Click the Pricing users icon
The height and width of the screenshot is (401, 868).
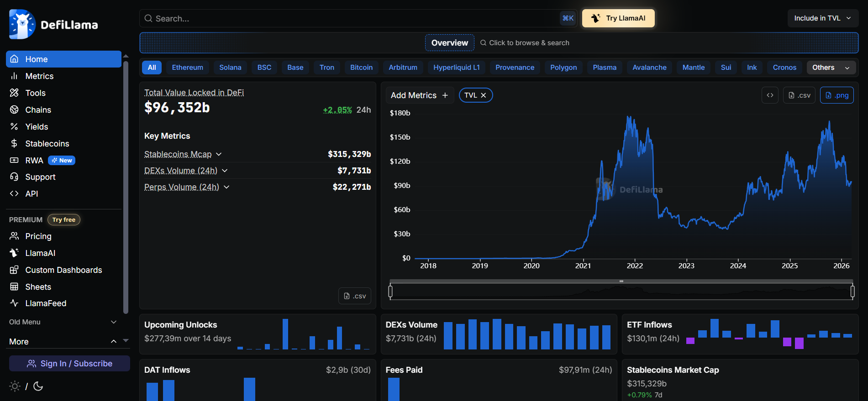click(x=14, y=236)
